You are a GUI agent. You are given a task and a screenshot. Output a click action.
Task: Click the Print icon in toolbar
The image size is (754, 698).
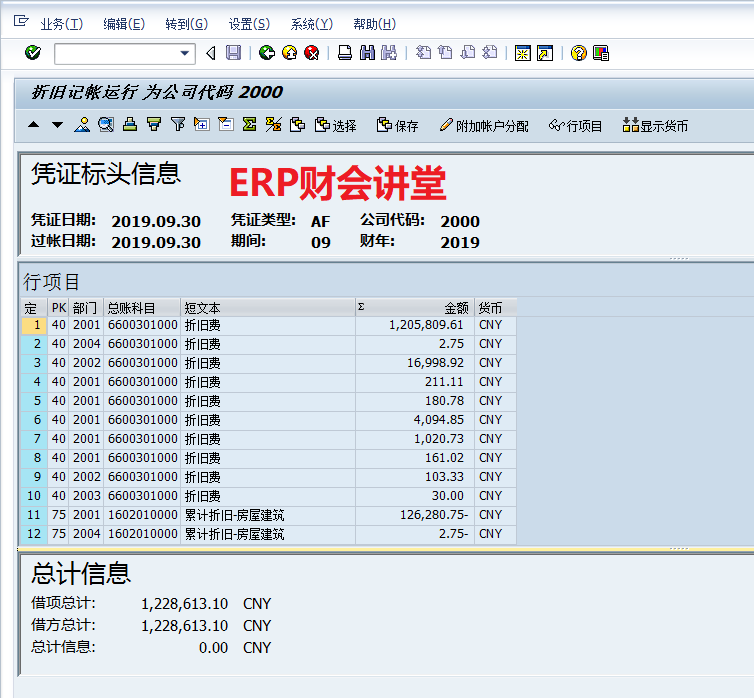345,53
